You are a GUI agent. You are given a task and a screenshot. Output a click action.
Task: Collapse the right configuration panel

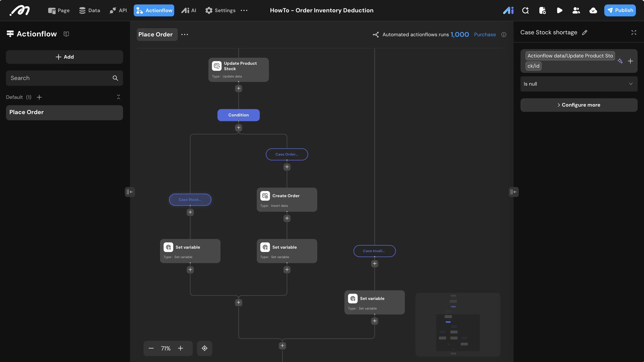point(514,192)
